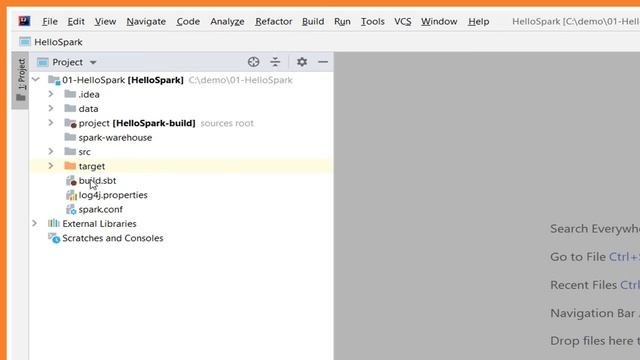
Task: Select the build.sbt file
Action: pos(182,180)
